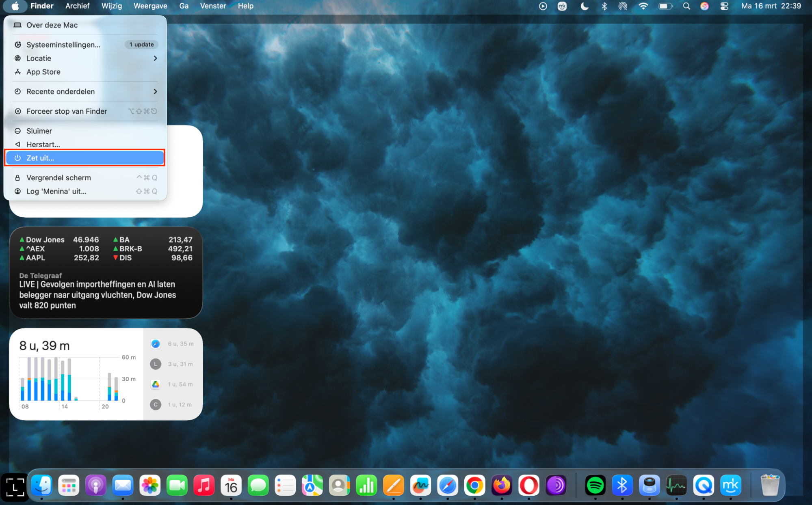
Task: Open Spotify from the Dock
Action: [595, 485]
